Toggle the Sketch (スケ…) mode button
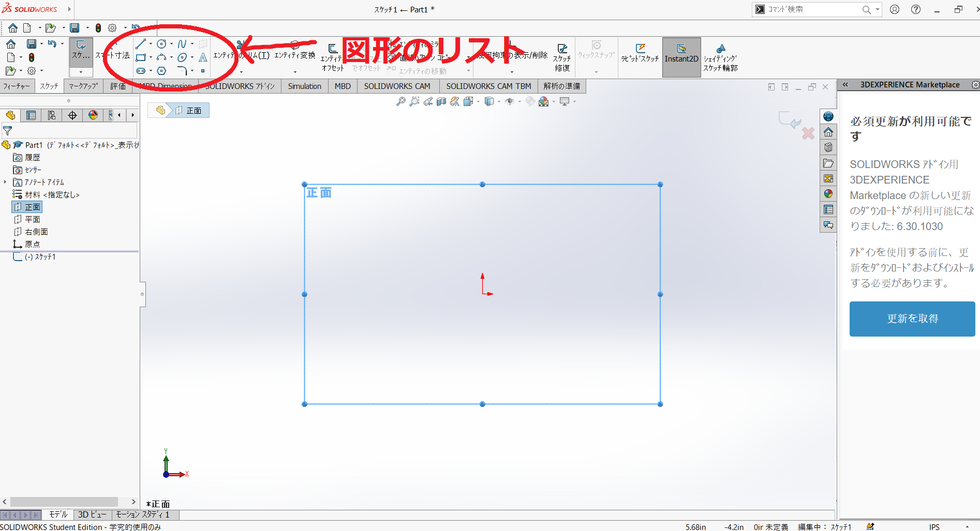The height and width of the screenshot is (531, 980). 81,53
